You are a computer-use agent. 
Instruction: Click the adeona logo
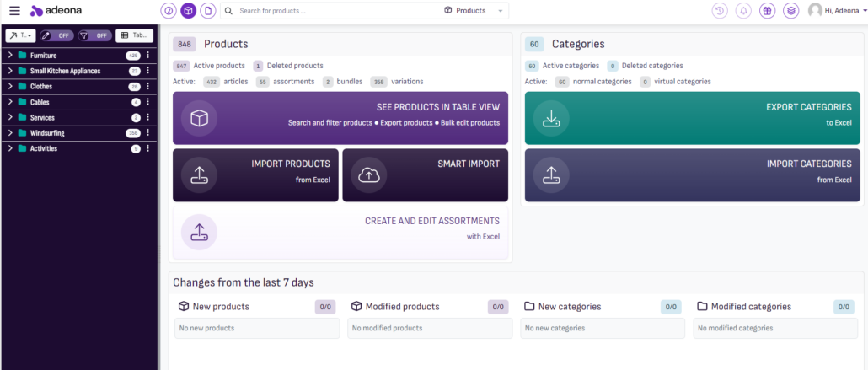(56, 10)
